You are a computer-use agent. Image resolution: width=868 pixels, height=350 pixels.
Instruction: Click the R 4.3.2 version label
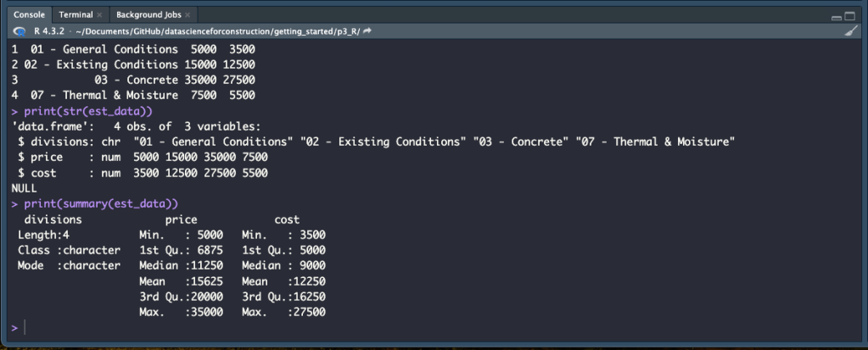(x=50, y=31)
